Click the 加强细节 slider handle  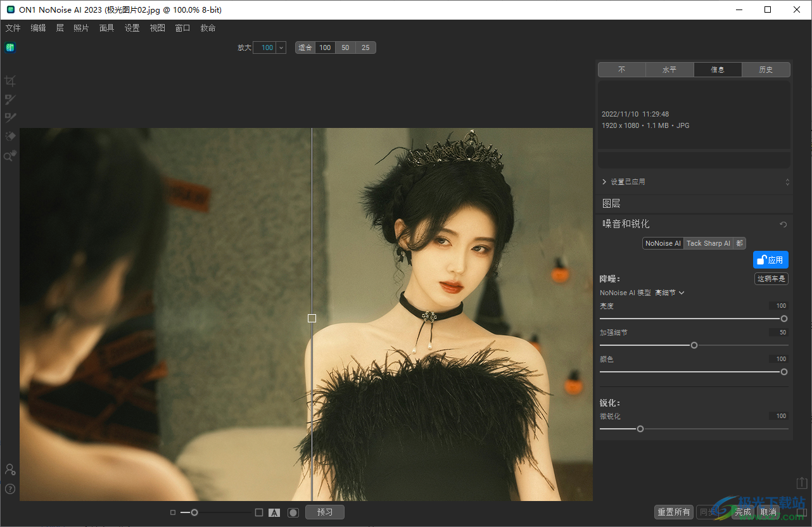[694, 345]
